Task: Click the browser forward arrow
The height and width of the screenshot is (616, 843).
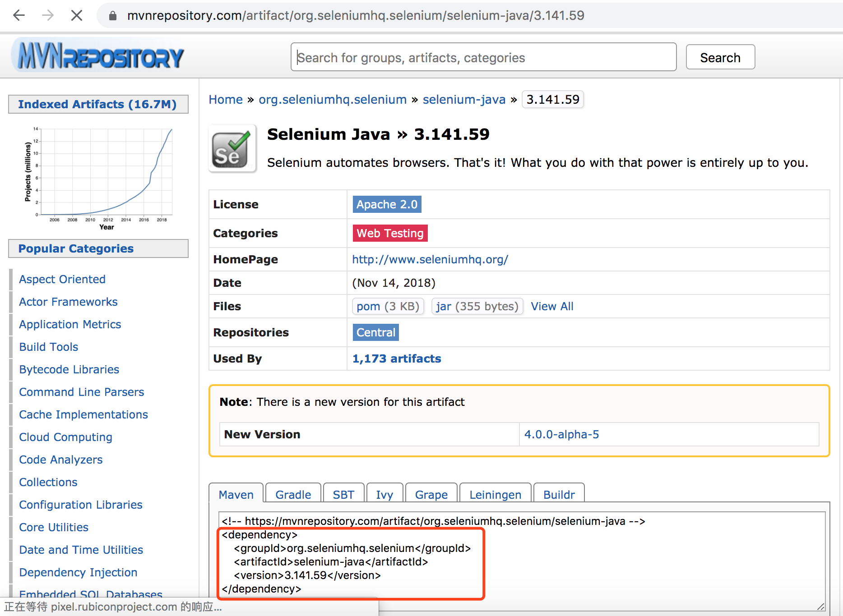Action: coord(48,15)
